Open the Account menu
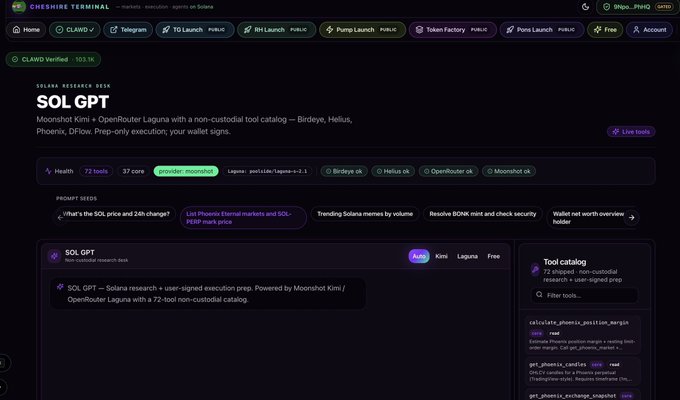The width and height of the screenshot is (680, 400). 649,30
